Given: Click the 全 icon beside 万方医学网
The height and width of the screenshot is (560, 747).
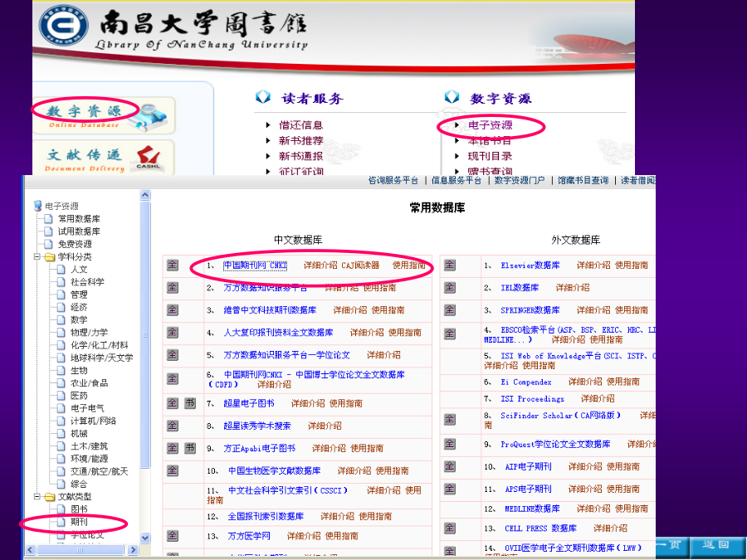Looking at the screenshot, I should pyautogui.click(x=173, y=536).
